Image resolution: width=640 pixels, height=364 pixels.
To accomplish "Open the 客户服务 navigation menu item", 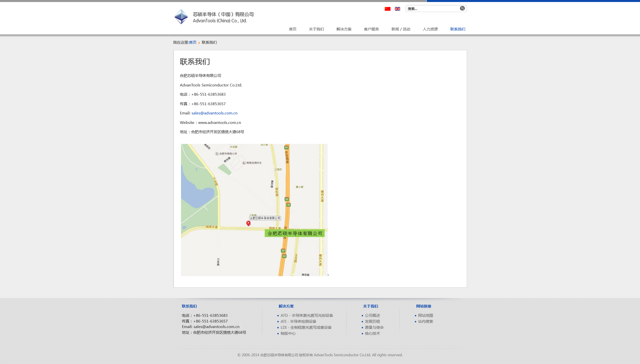I will coord(371,29).
